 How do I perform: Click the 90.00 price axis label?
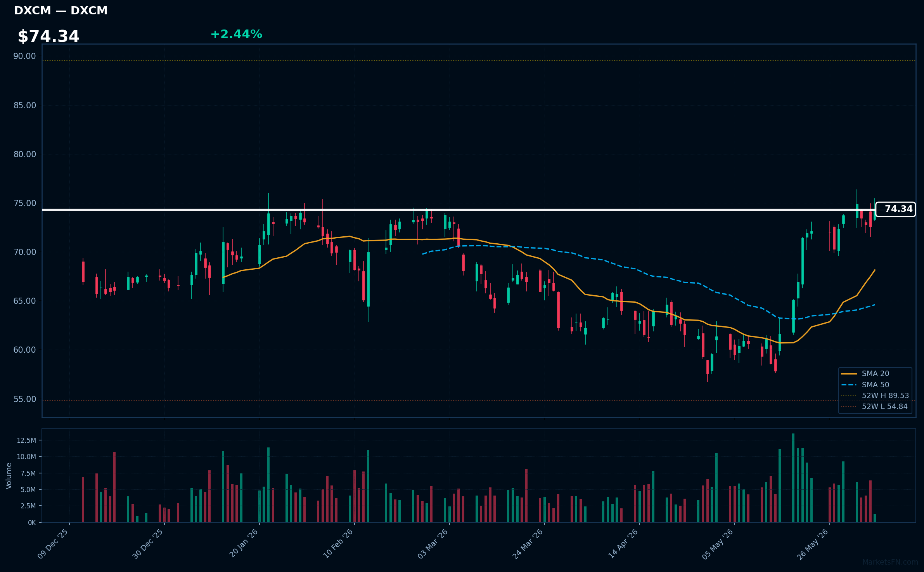click(24, 56)
